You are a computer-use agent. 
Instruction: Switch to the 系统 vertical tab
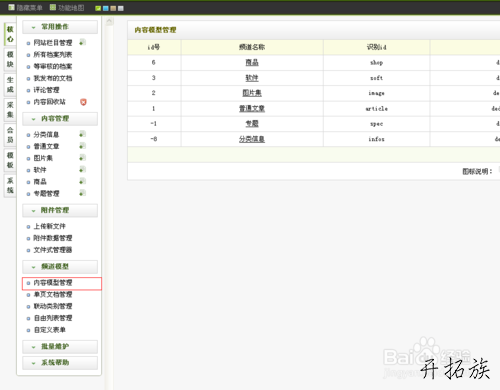pyautogui.click(x=10, y=186)
